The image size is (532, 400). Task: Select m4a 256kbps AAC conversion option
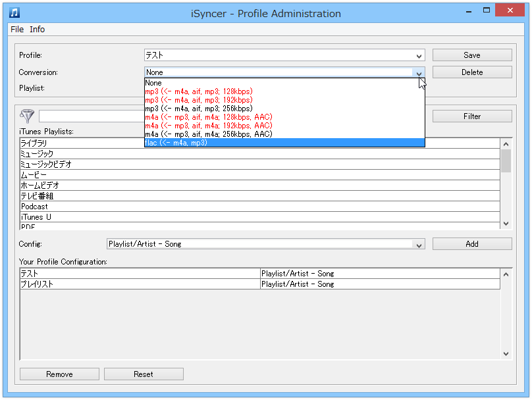click(284, 134)
